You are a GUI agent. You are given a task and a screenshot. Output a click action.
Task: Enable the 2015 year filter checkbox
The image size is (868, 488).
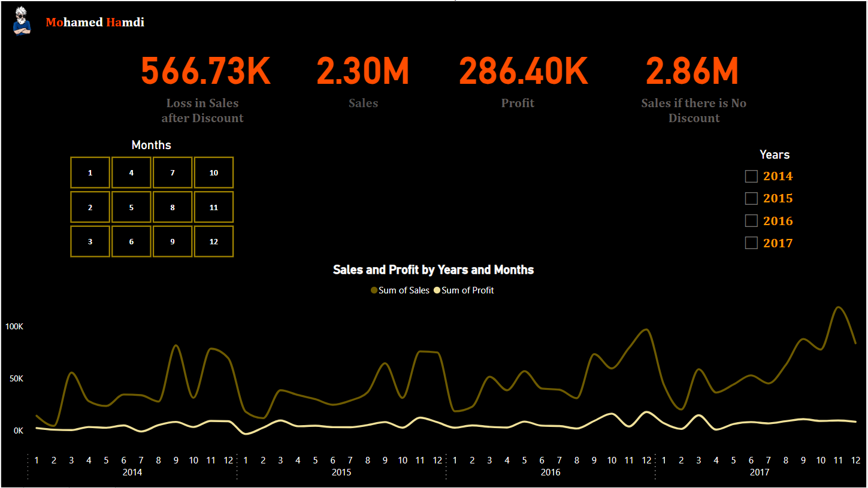pyautogui.click(x=751, y=198)
